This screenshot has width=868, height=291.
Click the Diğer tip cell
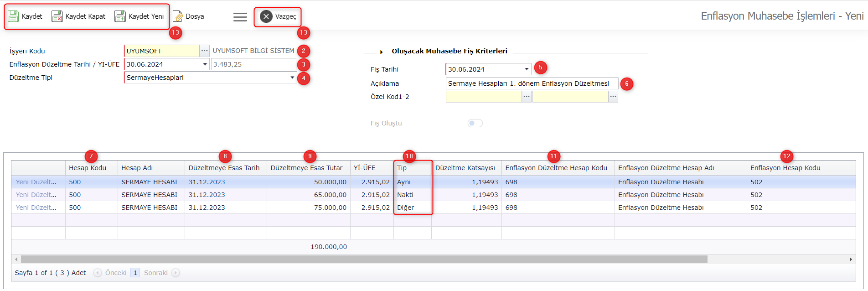click(x=413, y=208)
